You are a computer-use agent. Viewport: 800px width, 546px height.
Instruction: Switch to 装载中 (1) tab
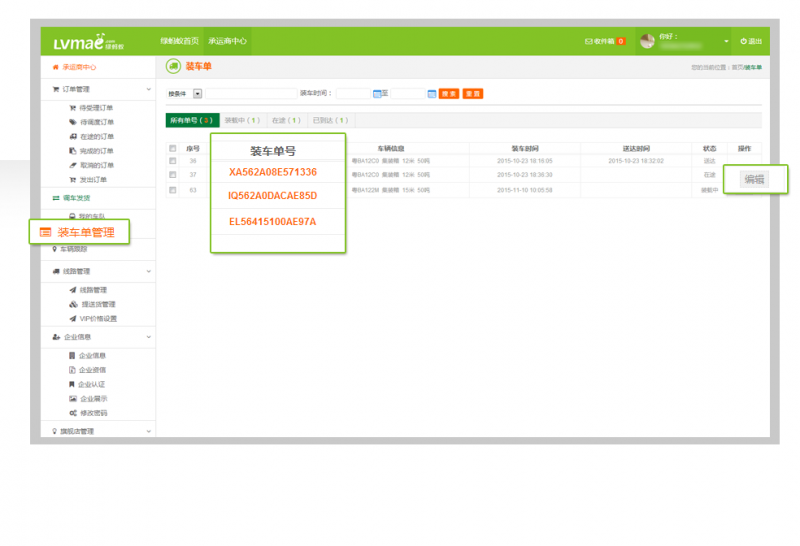[242, 120]
